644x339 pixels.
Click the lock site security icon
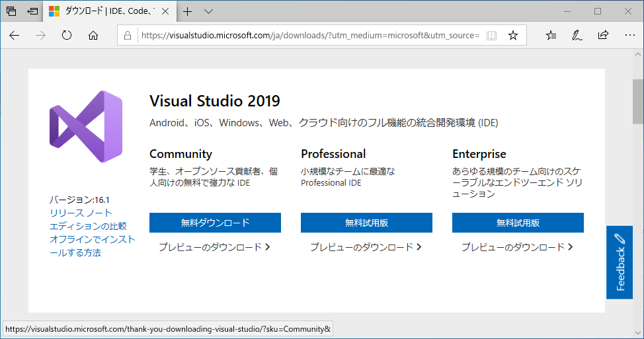(128, 35)
